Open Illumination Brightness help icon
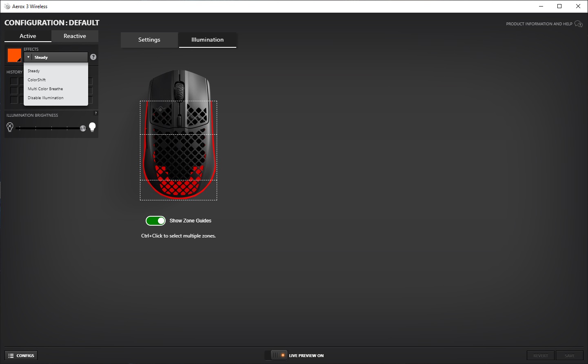 (96, 113)
